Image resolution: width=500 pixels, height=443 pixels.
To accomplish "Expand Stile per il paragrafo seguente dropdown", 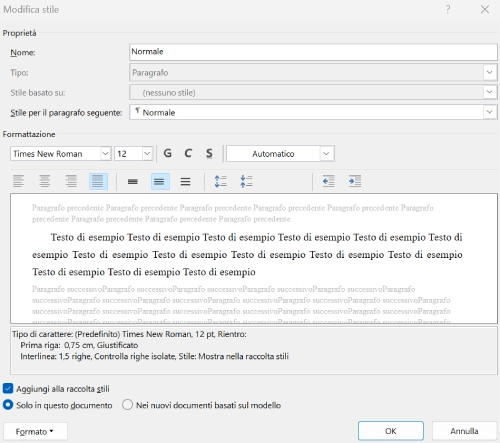I will point(489,112).
